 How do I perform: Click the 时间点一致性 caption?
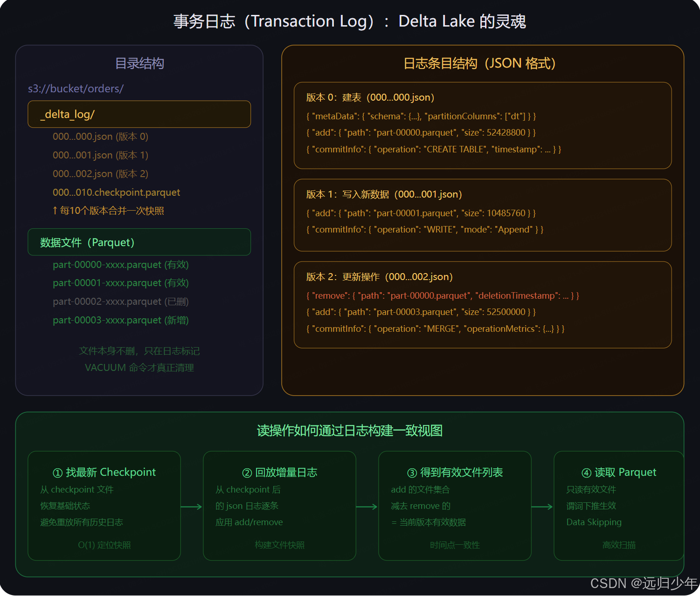point(455,545)
